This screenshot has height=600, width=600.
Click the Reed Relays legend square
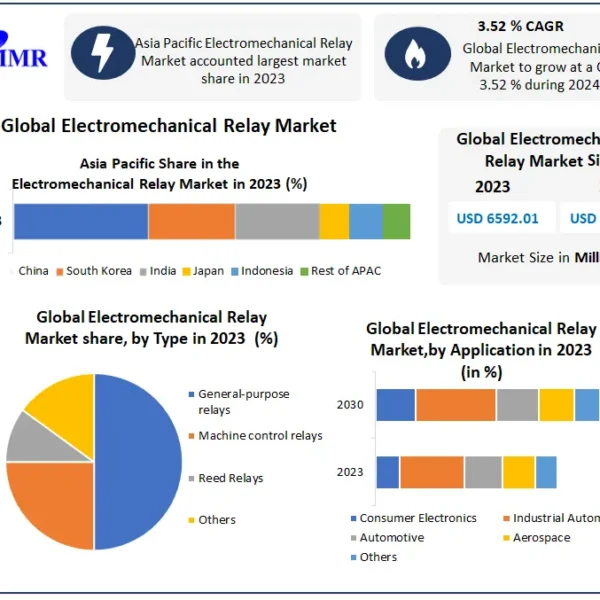pyautogui.click(x=192, y=478)
